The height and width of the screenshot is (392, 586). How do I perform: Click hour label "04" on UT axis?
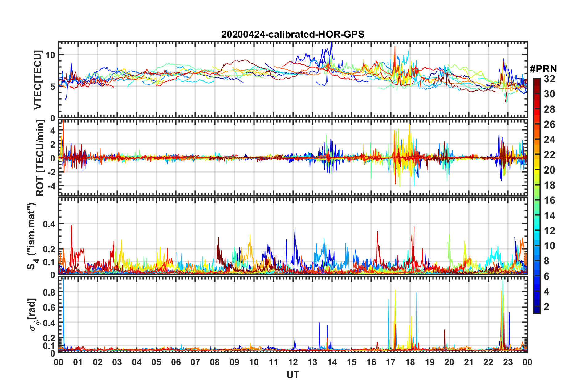(x=137, y=362)
